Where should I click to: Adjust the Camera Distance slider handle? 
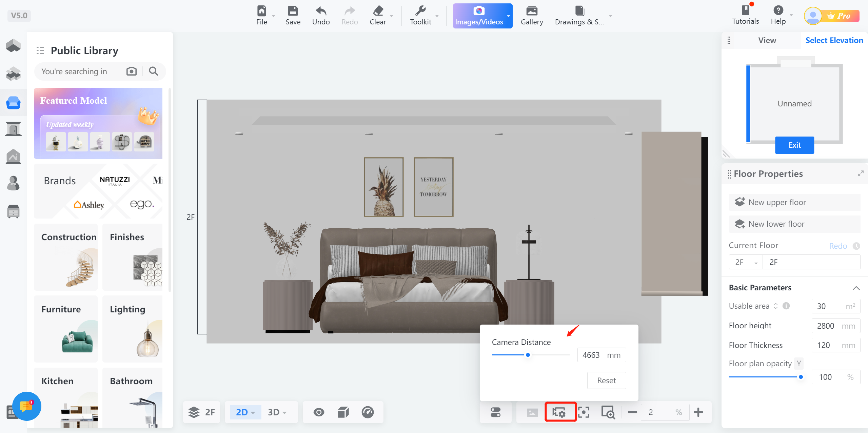[x=528, y=355]
